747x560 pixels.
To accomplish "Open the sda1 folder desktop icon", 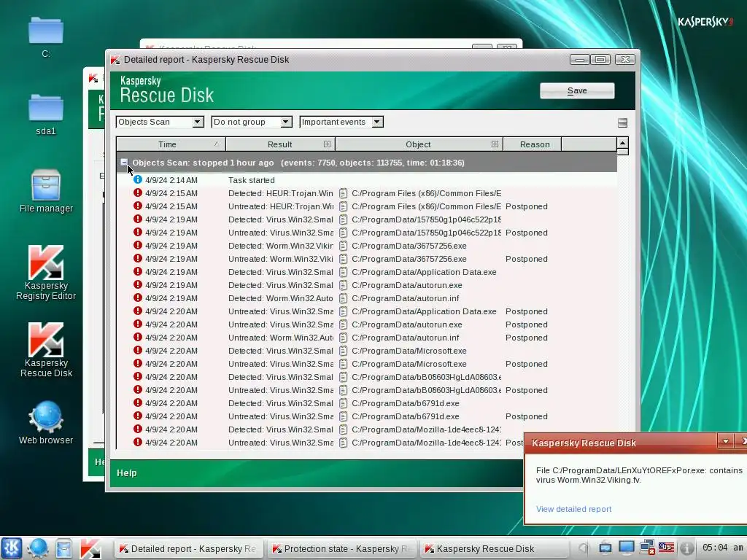I will click(46, 113).
